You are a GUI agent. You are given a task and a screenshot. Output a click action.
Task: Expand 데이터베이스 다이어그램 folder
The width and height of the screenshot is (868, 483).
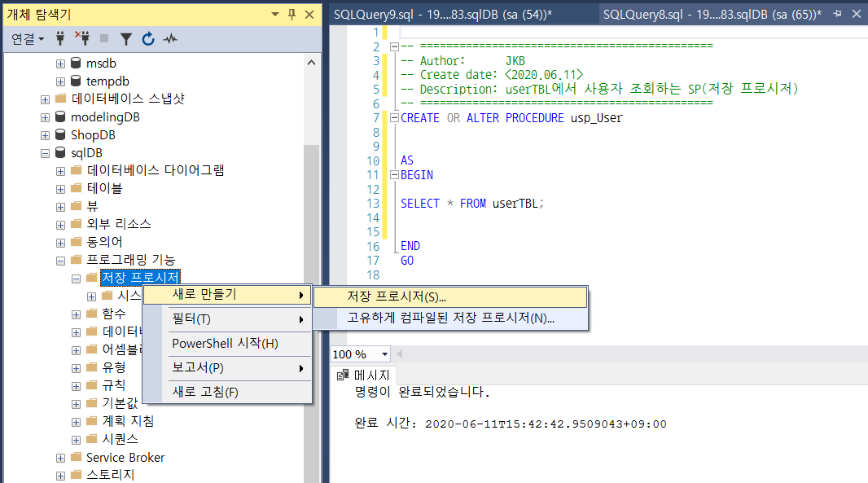pyautogui.click(x=60, y=171)
